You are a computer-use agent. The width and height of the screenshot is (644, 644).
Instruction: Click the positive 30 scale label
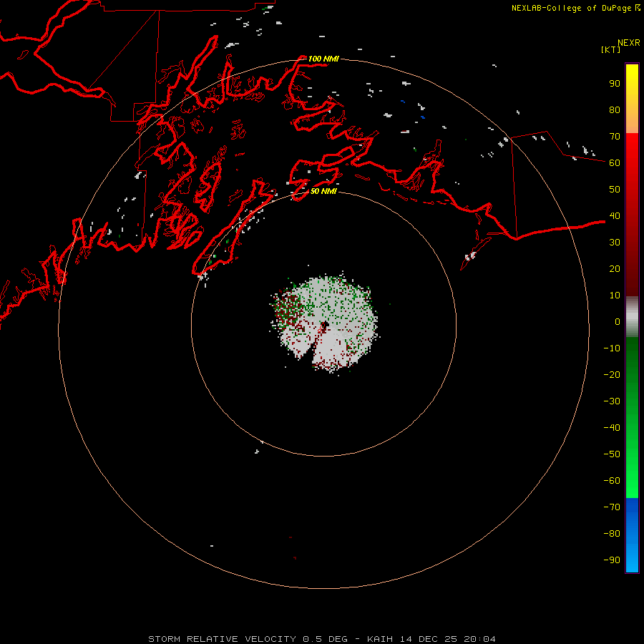click(615, 243)
